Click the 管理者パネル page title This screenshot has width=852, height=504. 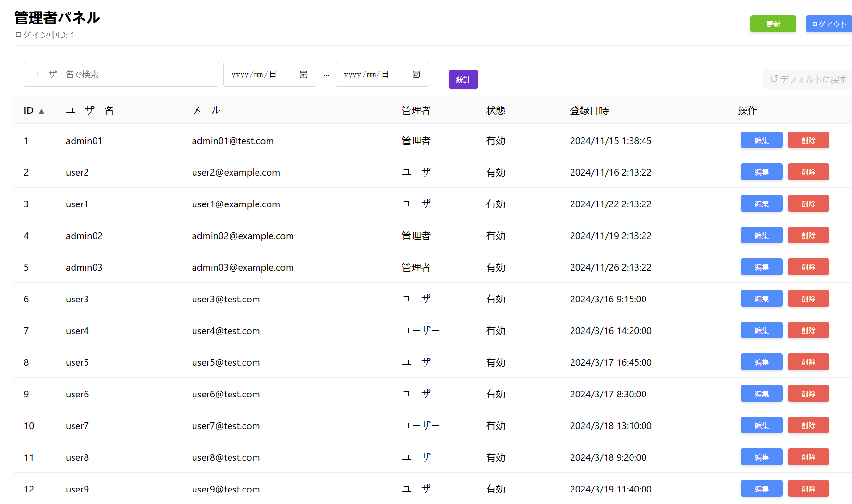tap(57, 18)
